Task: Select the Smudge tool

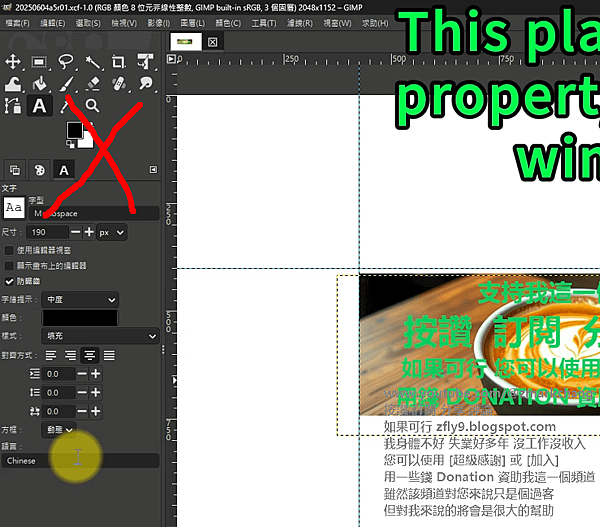Action: 145,83
